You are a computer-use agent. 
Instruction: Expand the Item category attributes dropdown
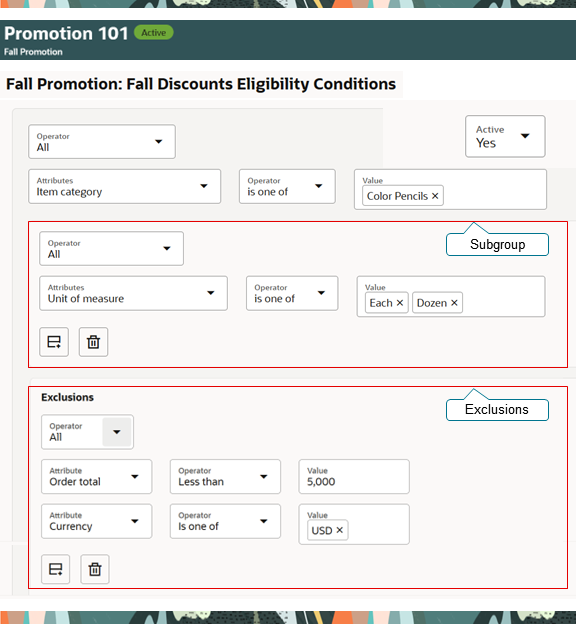pos(125,187)
